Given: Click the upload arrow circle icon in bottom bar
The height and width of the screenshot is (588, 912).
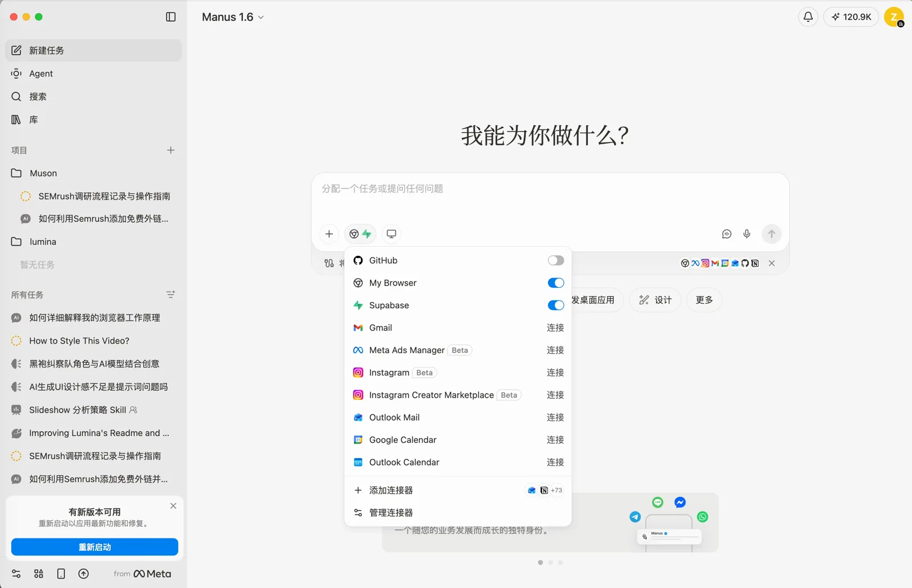Looking at the screenshot, I should click(84, 574).
